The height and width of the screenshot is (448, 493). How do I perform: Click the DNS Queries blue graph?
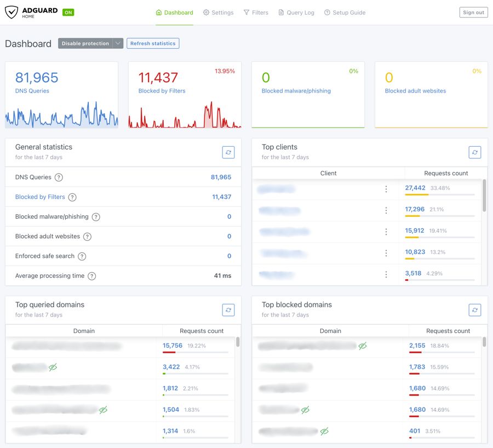tap(61, 115)
